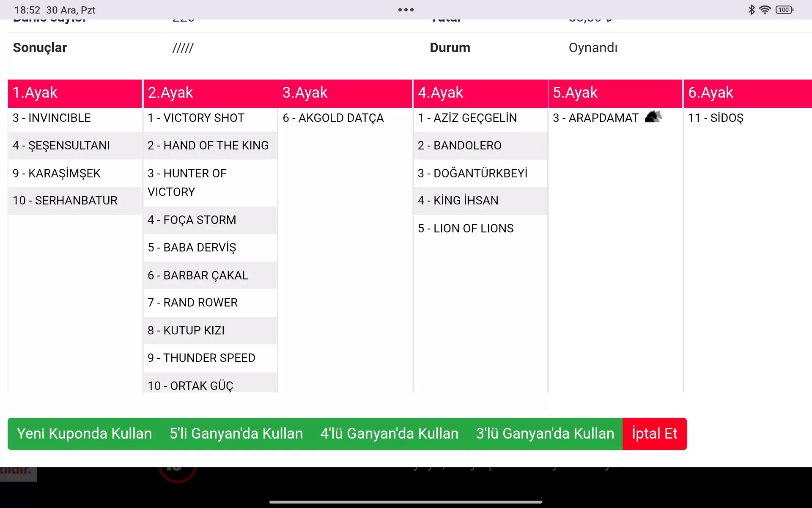Tap 6 - AKGOLD DATÇA entry
Image resolution: width=812 pixels, height=508 pixels.
click(x=333, y=118)
